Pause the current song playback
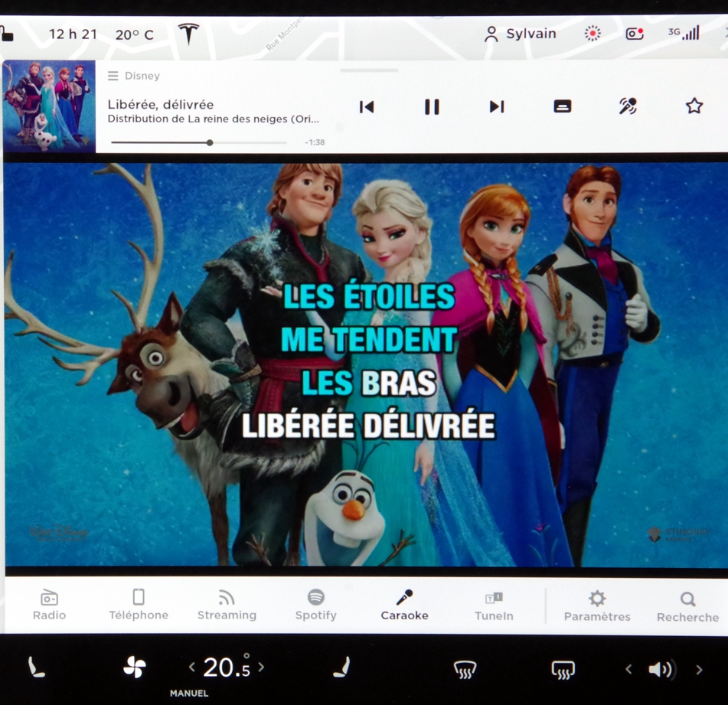The height and width of the screenshot is (705, 728). click(432, 106)
